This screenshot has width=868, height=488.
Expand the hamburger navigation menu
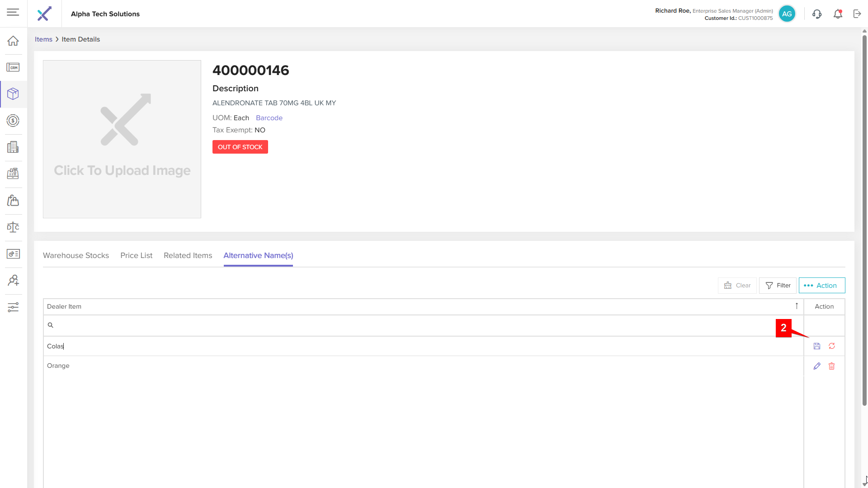click(x=13, y=12)
